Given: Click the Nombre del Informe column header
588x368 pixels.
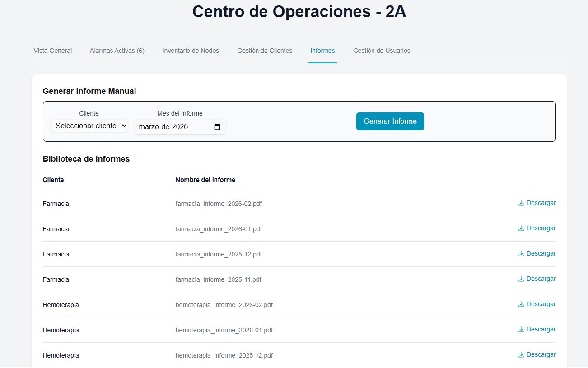Looking at the screenshot, I should tap(205, 180).
